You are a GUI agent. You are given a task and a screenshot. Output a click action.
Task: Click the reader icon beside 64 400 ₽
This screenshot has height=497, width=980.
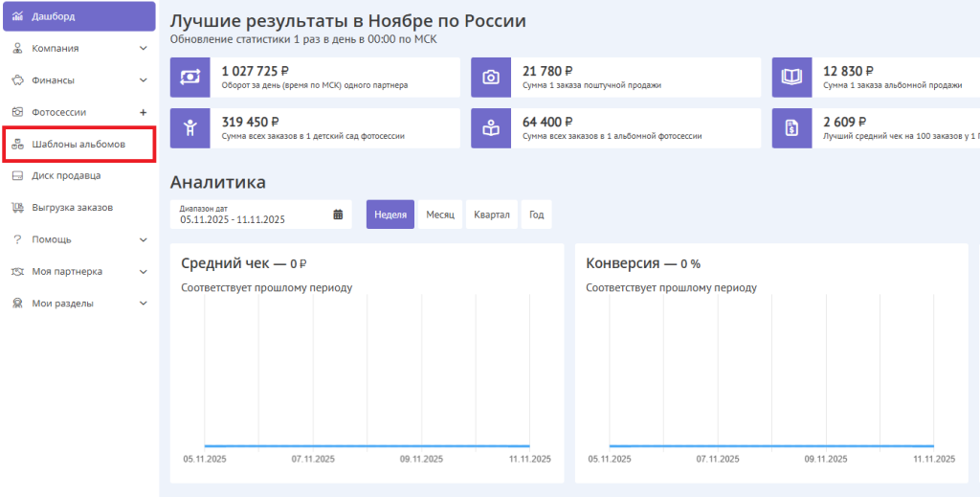491,128
